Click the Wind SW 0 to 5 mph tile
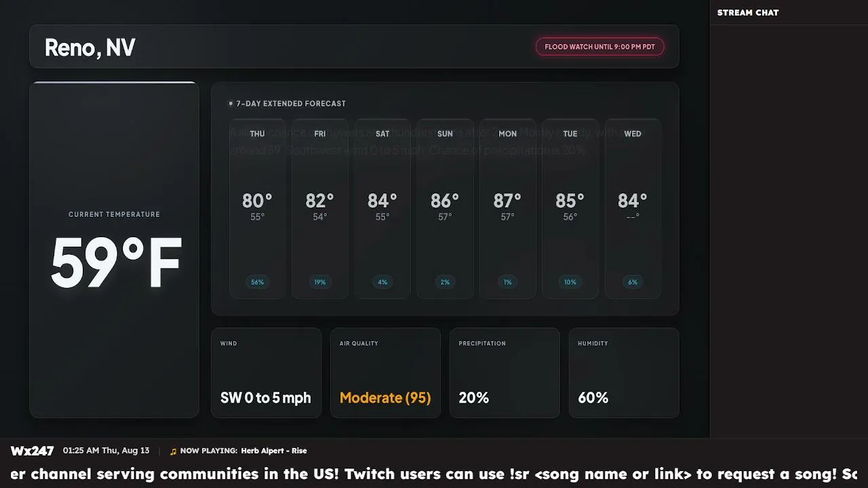The height and width of the screenshot is (488, 868). click(267, 373)
